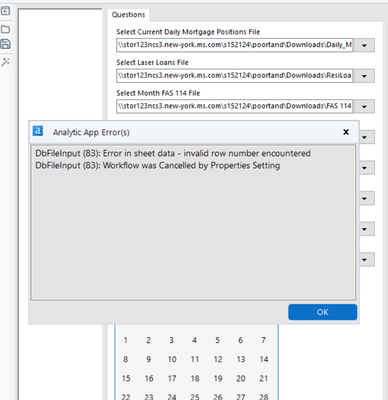Click the magic wand icon in sidebar
This screenshot has height=400, width=388.
click(5, 62)
